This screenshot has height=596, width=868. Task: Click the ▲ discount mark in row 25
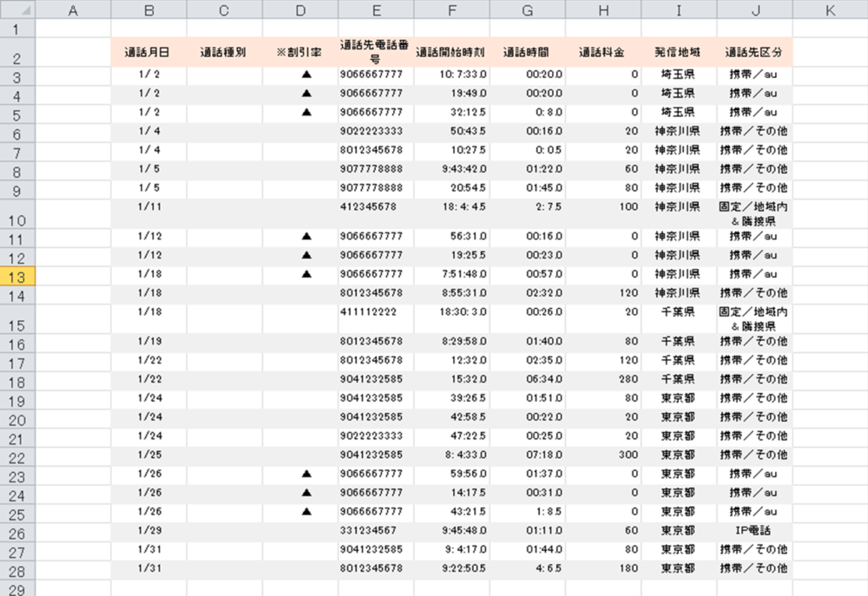coord(306,511)
